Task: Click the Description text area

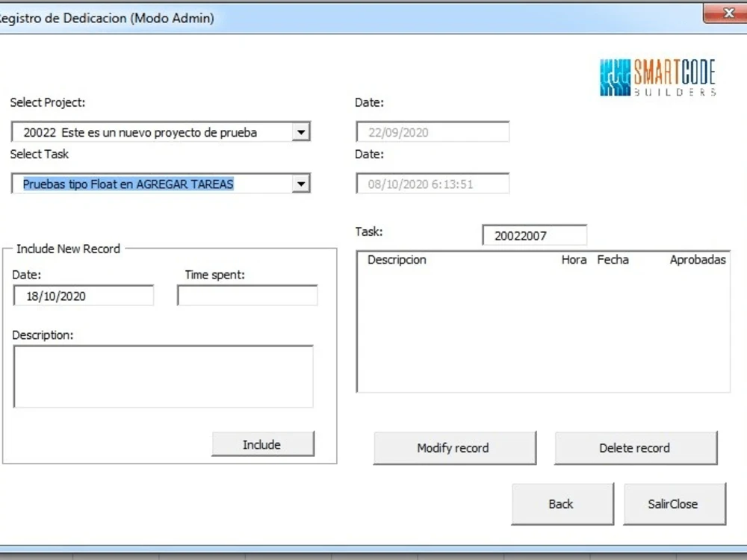Action: 164,376
